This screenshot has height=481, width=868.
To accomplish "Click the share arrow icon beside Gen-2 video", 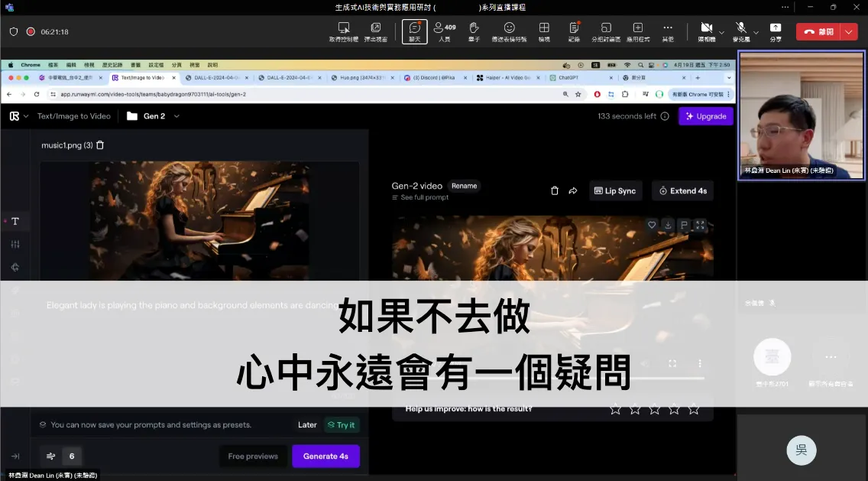I will click(x=573, y=190).
